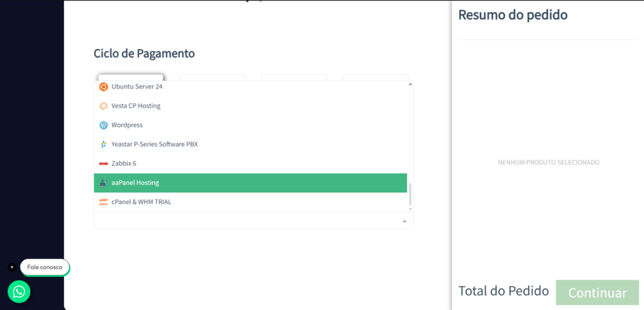The height and width of the screenshot is (310, 644).
Task: Pick Yeastar P-Series Software PBX option
Action: pos(250,145)
